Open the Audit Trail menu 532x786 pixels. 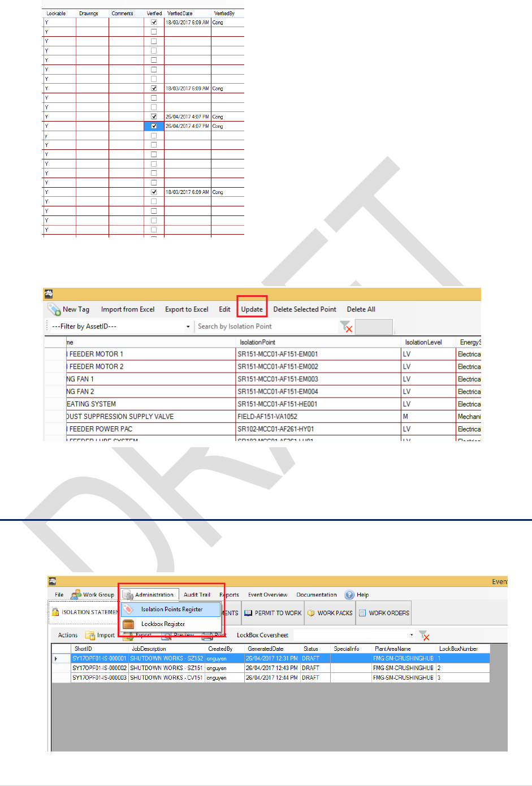[197, 594]
